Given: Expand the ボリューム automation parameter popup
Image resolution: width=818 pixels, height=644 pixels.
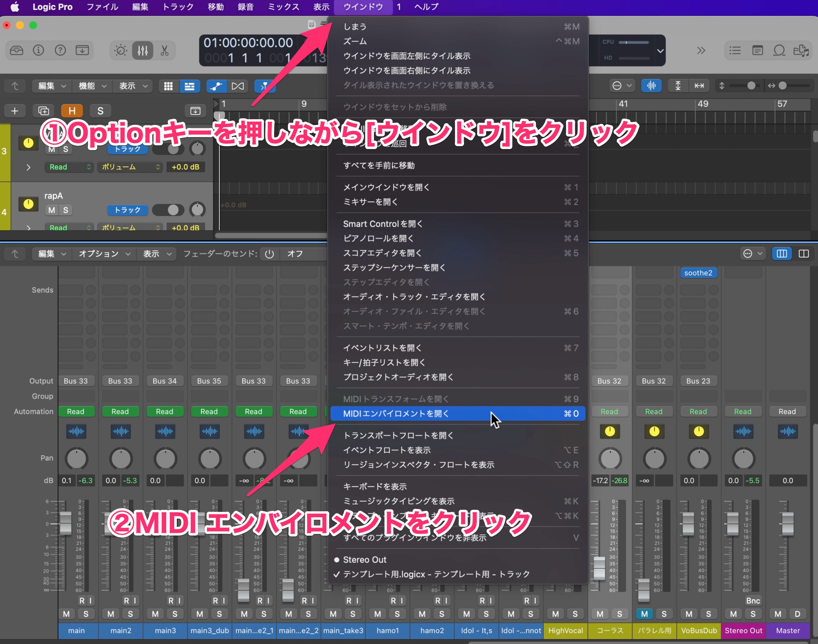Looking at the screenshot, I should tap(130, 167).
